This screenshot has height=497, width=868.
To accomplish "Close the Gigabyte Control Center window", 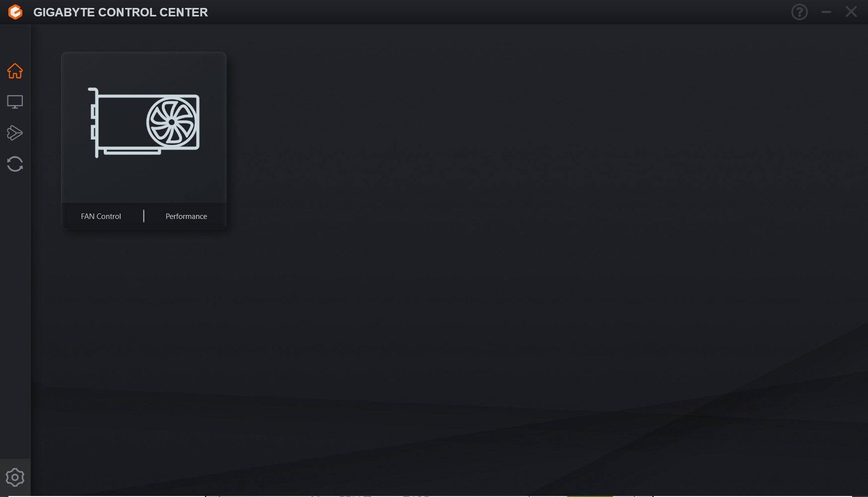I will [851, 12].
